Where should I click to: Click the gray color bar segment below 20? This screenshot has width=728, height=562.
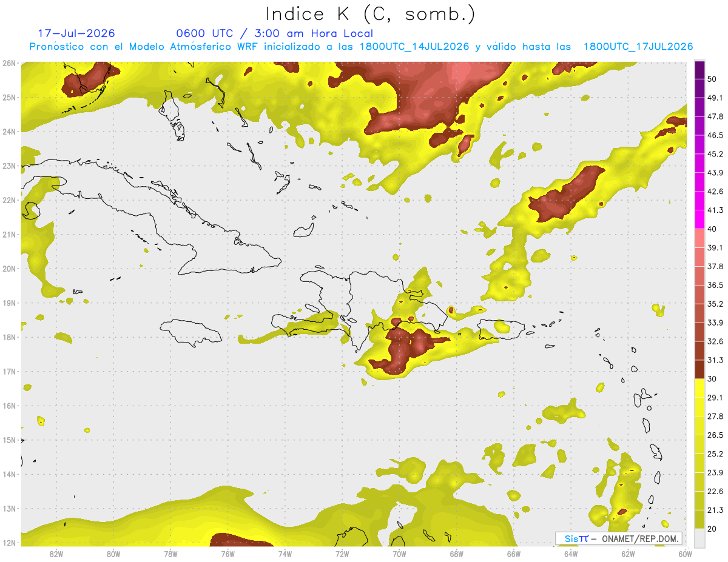pyautogui.click(x=699, y=537)
